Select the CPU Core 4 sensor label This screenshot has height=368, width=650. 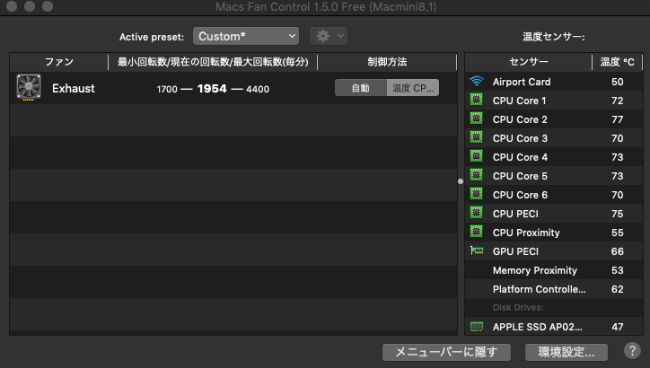520,157
